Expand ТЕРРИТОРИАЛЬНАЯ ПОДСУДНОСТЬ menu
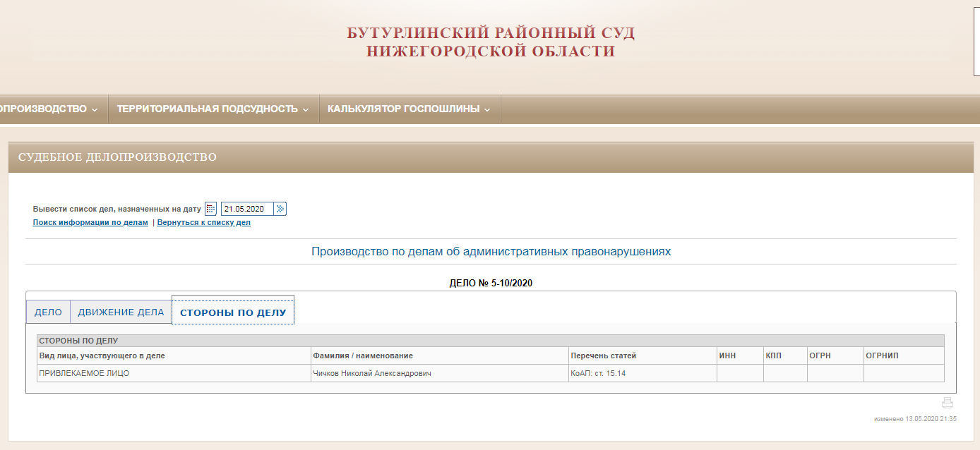 pos(213,109)
